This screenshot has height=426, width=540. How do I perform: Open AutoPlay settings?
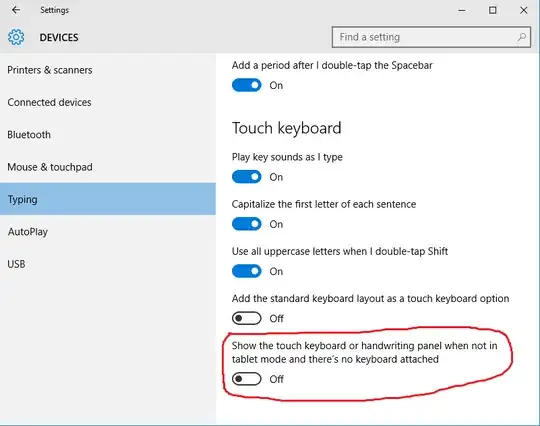pyautogui.click(x=108, y=231)
